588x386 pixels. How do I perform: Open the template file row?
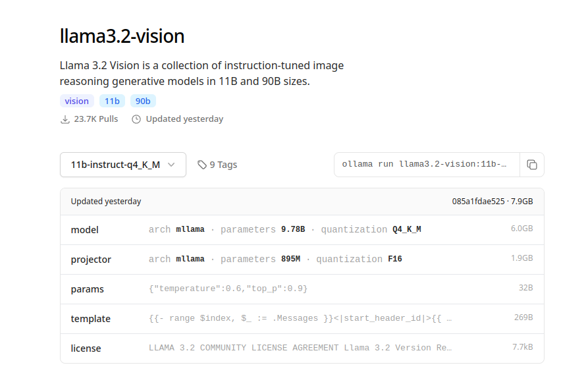click(91, 319)
